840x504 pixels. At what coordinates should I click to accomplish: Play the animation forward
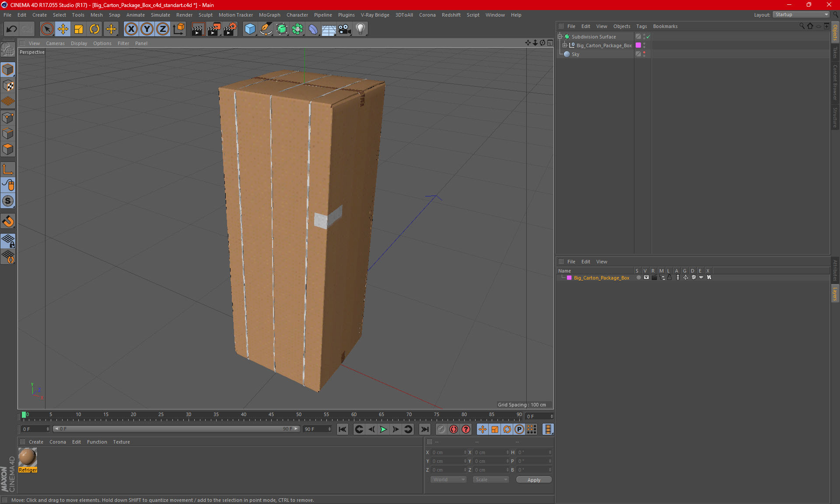383,429
